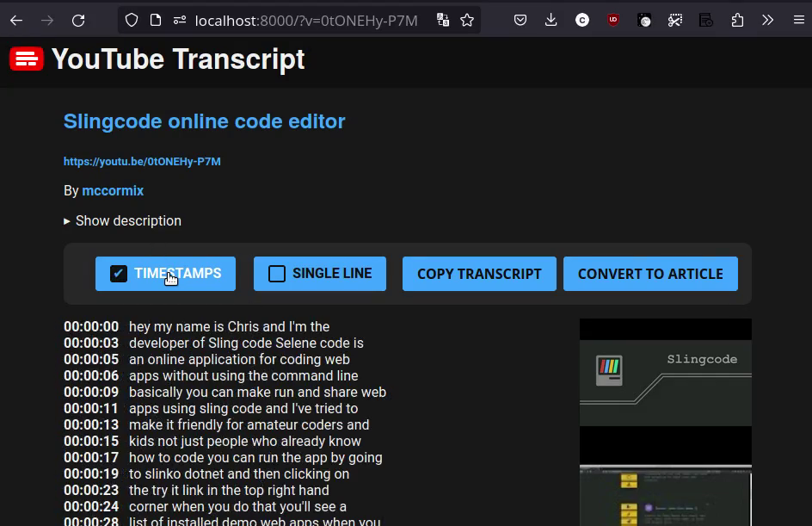Click timestamp 00:00:24
The image size is (812, 526).
(91, 507)
